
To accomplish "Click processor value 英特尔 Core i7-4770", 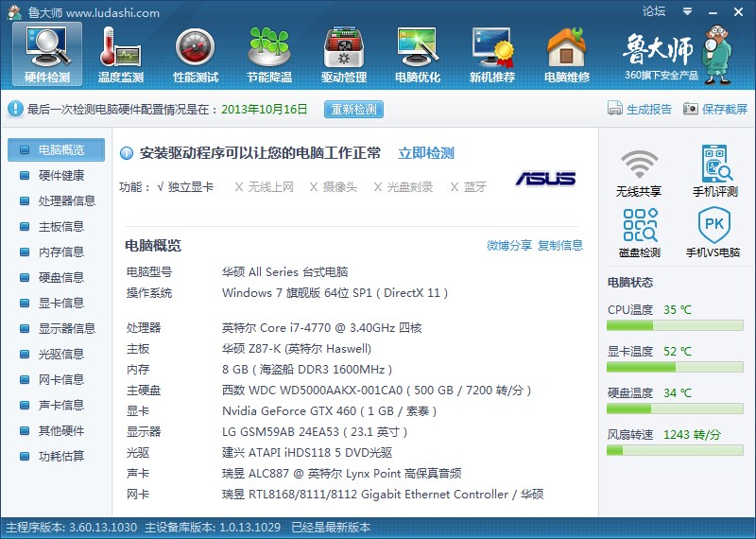I will (322, 328).
